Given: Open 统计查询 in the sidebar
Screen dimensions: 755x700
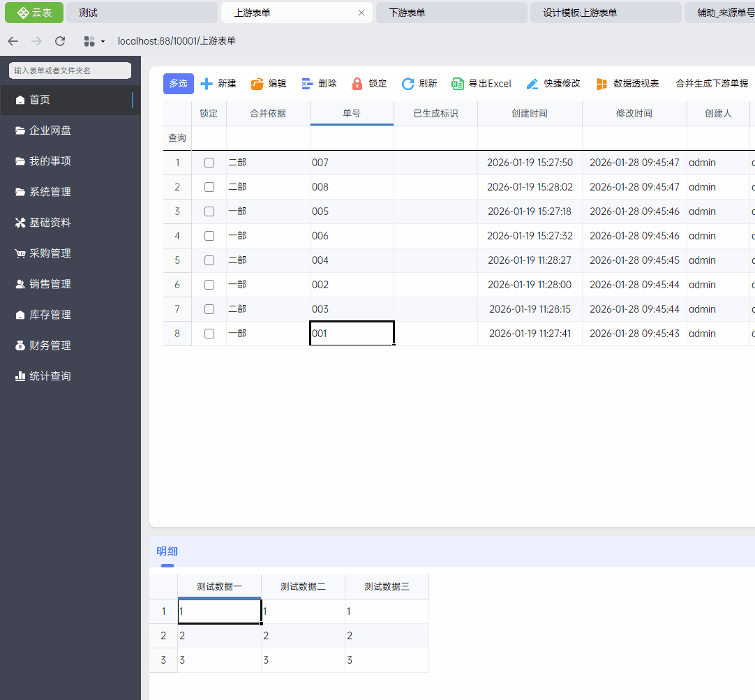Looking at the screenshot, I should (x=70, y=376).
